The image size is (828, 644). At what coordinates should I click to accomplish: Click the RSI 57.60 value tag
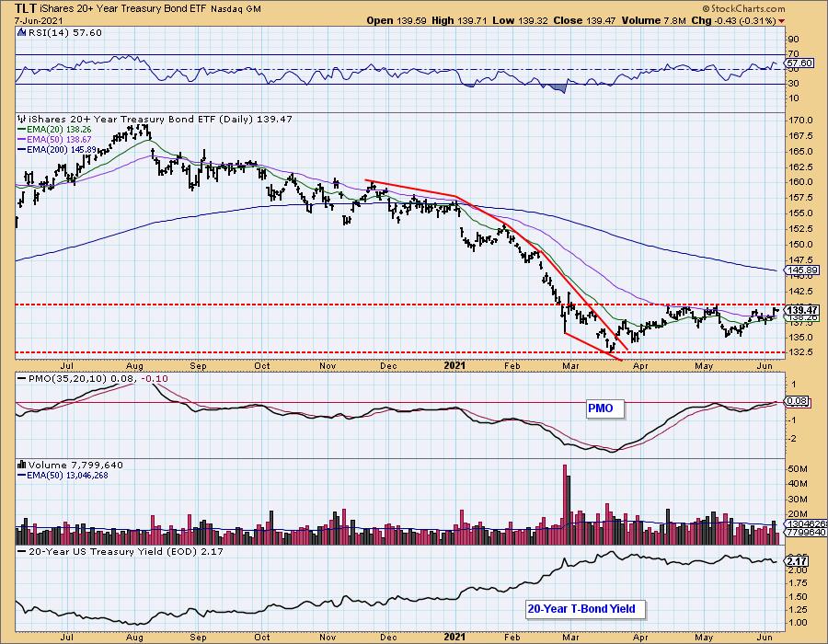(799, 63)
